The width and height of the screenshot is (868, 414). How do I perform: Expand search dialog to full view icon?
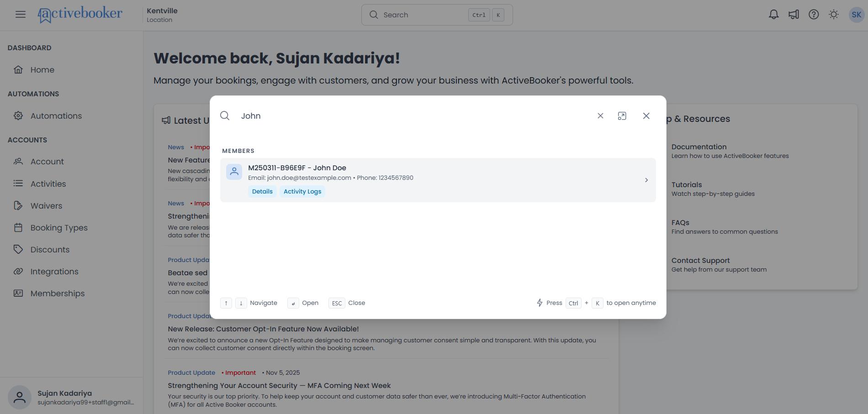622,116
